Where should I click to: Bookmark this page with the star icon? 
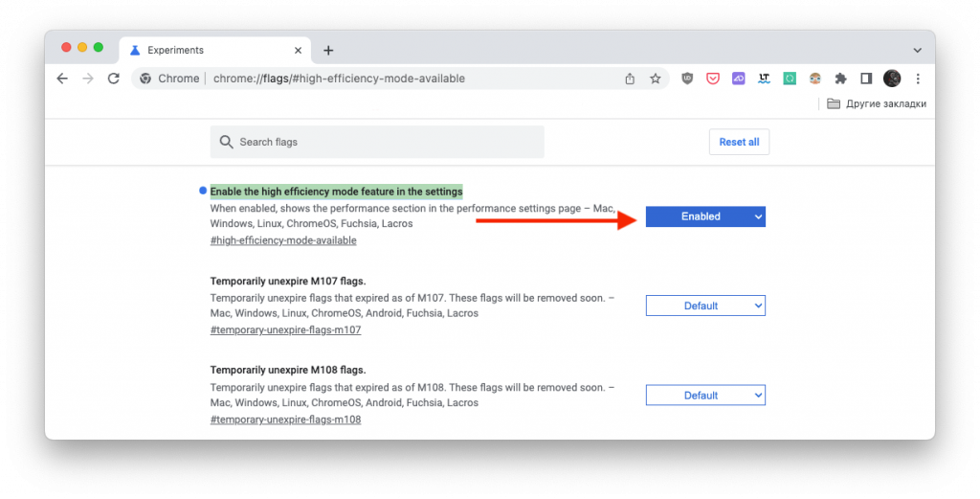[655, 79]
